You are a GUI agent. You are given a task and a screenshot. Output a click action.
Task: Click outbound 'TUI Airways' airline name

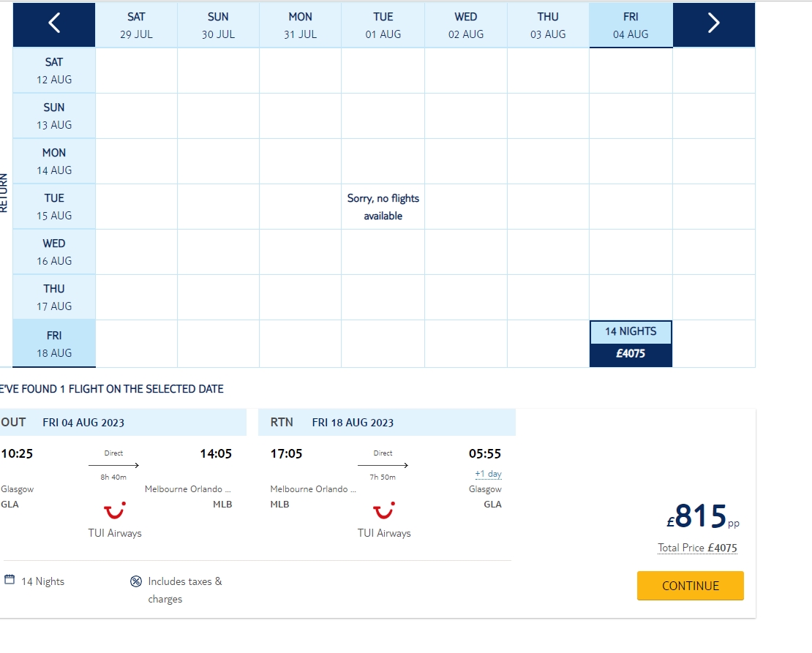(x=115, y=533)
